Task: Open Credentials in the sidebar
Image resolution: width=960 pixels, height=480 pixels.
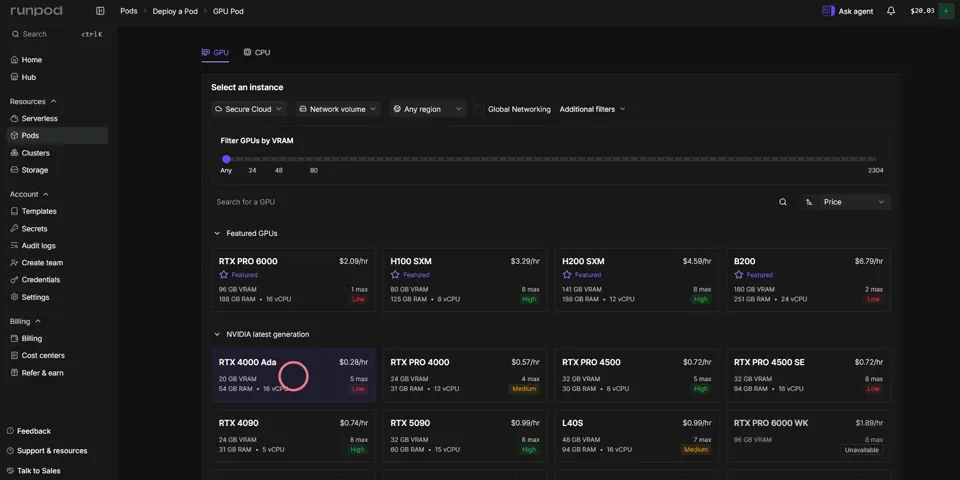Action: click(x=56, y=280)
